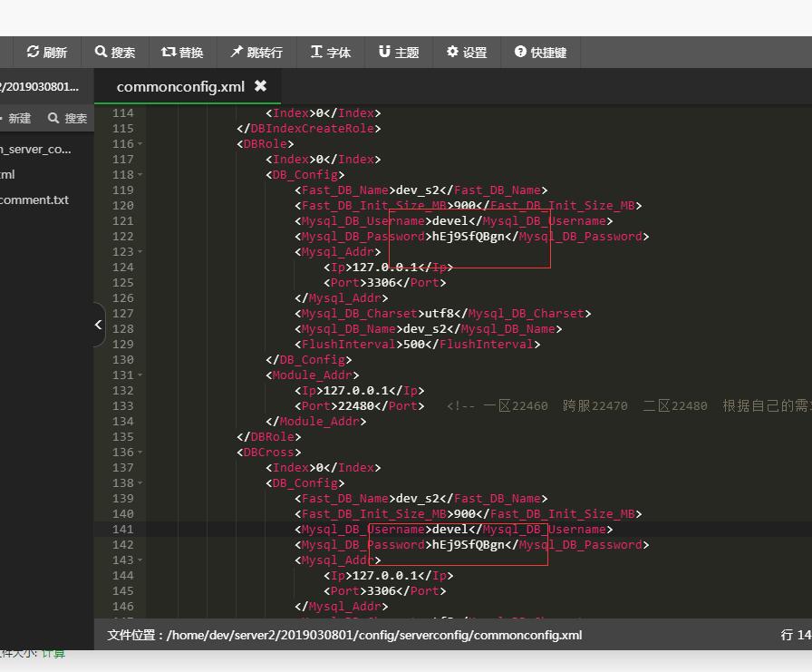The image size is (812, 672).
Task: Click port value 22480 on line 133
Action: 356,406
